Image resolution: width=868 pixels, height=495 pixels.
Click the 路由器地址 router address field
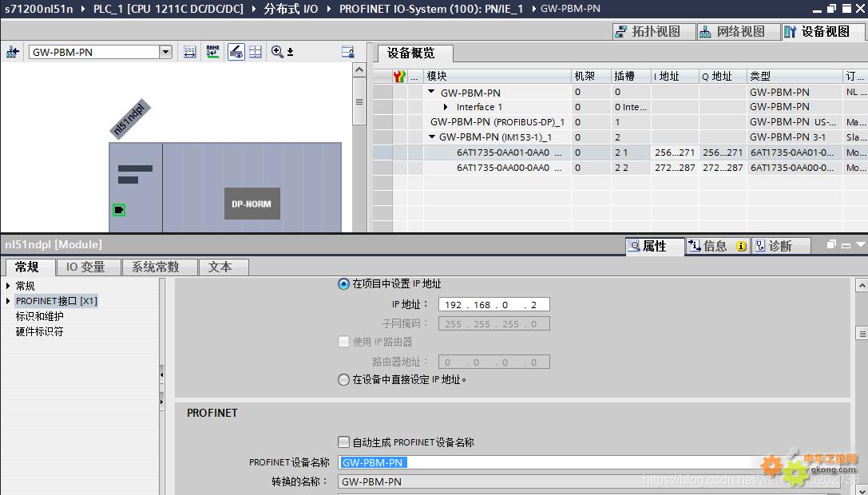[x=494, y=362]
